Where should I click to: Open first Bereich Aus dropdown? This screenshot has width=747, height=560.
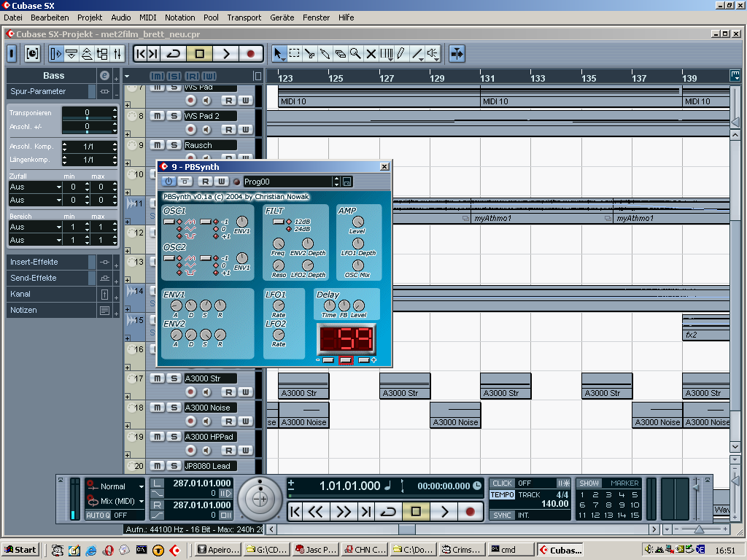coord(36,227)
